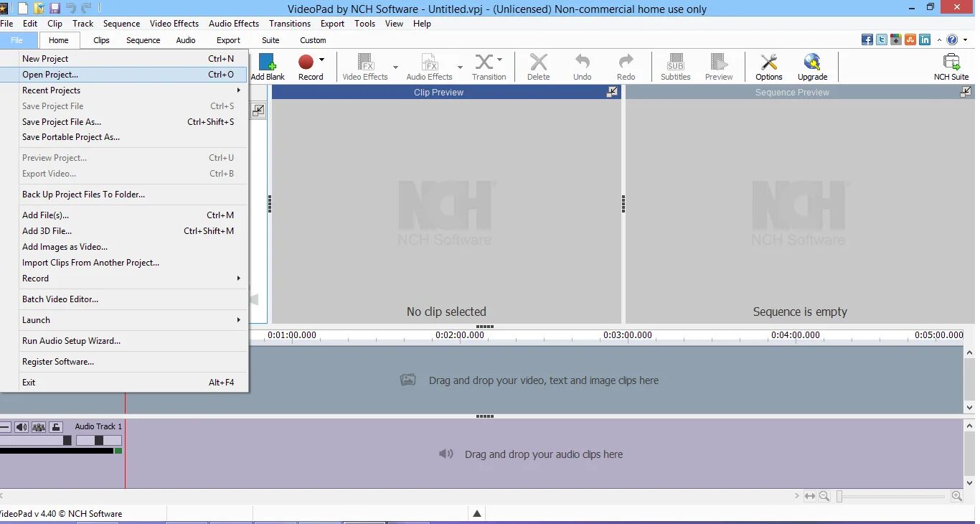Toggle the lock icon on Audio Track 1
Viewport: 980px width, 524px height.
point(56,427)
